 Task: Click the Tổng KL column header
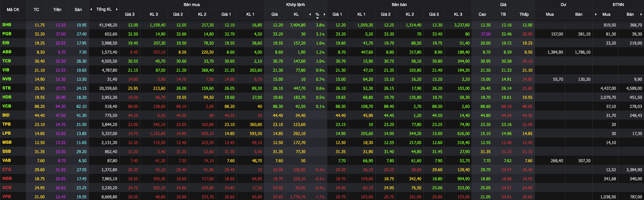(104, 9)
